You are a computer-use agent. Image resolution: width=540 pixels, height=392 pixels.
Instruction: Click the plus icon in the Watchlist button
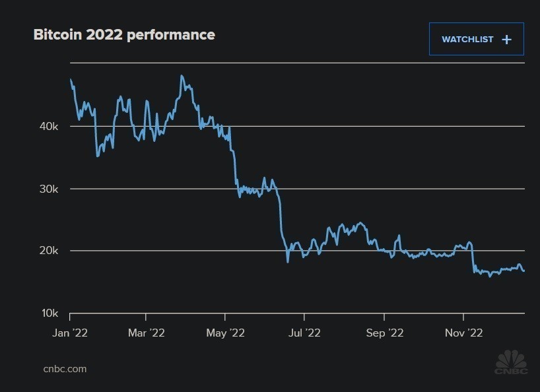pos(506,40)
